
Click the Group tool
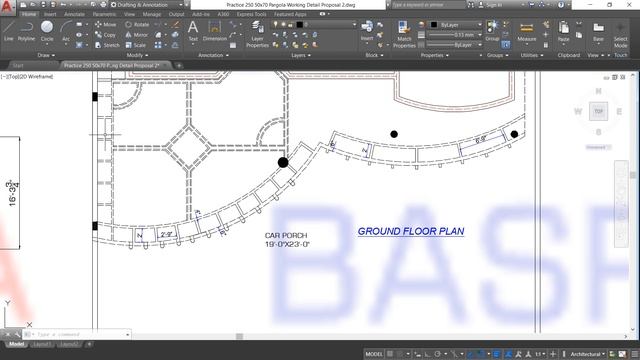pyautogui.click(x=492, y=31)
